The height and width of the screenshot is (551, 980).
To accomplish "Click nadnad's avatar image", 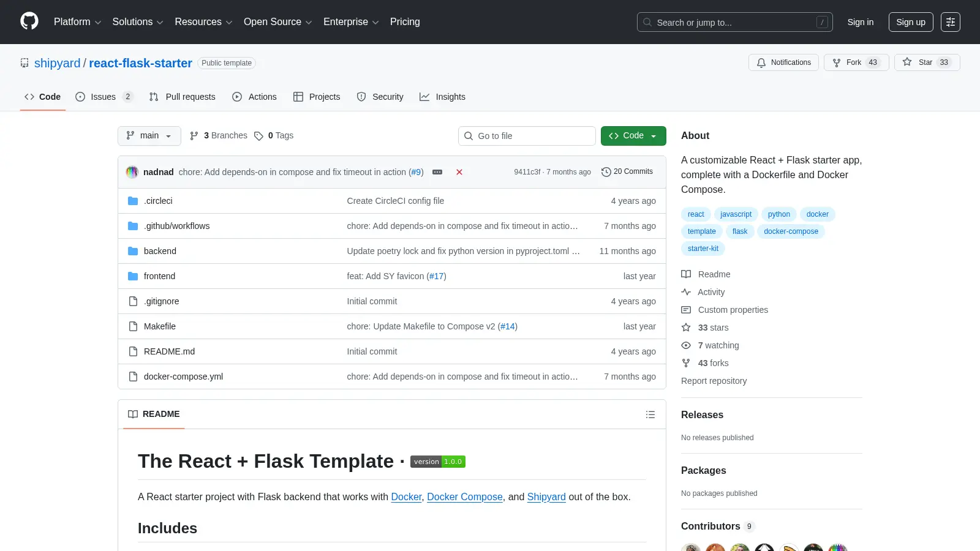I will coord(132,172).
